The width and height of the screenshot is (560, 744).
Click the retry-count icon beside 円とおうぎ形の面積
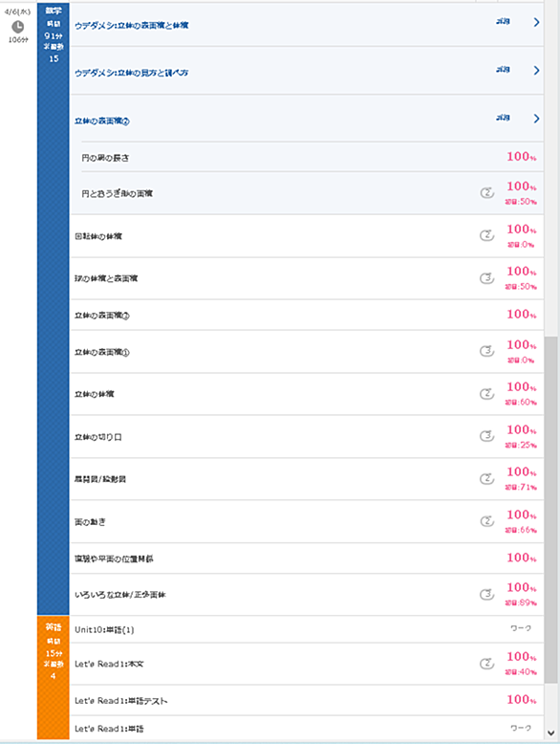pyautogui.click(x=487, y=192)
